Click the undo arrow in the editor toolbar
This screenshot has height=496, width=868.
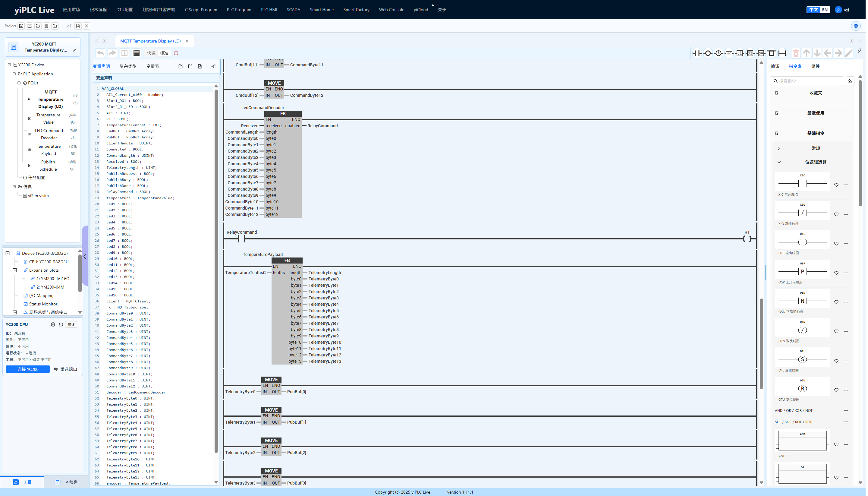click(100, 53)
